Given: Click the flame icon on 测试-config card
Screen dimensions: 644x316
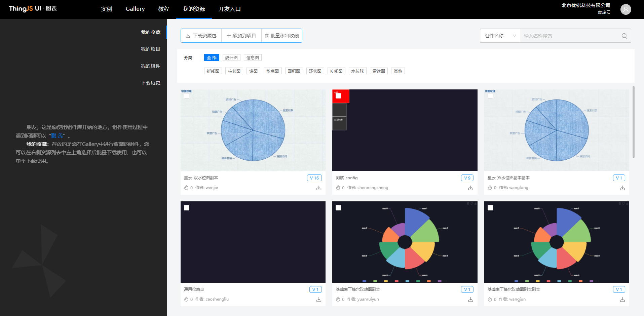Looking at the screenshot, I should 338,188.
